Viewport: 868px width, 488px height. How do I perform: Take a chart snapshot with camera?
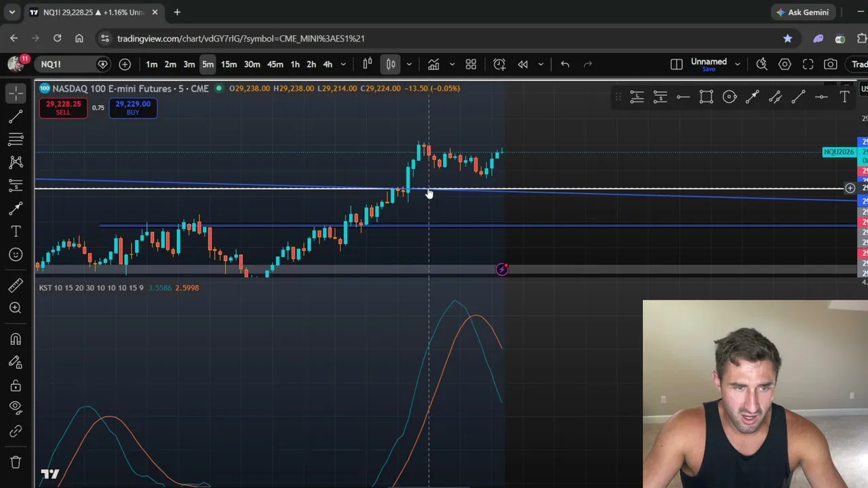coord(831,64)
